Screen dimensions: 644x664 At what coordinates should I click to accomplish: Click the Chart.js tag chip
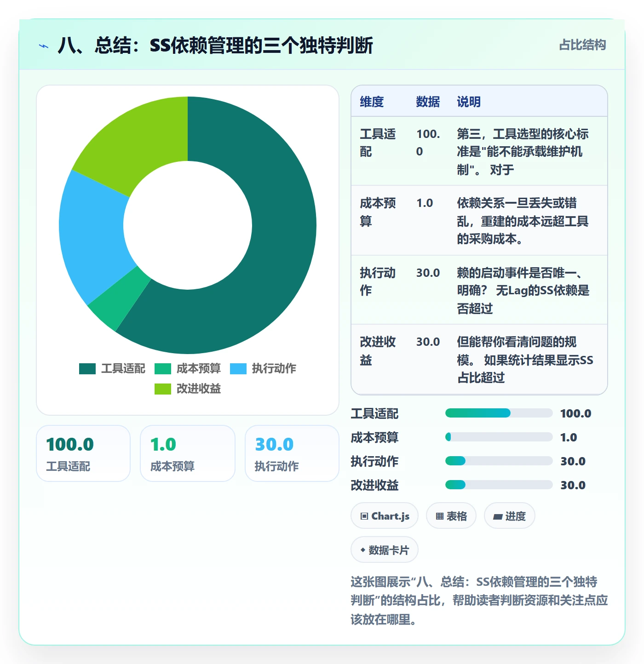point(385,516)
